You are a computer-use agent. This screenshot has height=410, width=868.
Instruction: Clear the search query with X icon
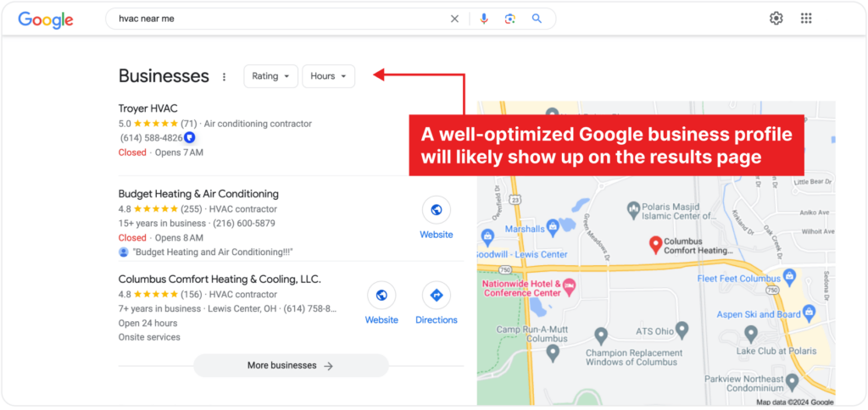pos(454,19)
